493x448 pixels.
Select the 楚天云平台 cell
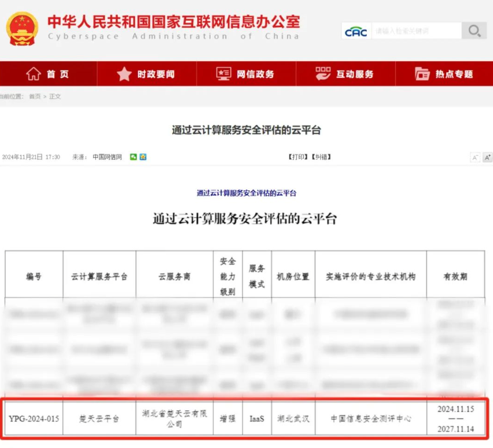click(100, 419)
